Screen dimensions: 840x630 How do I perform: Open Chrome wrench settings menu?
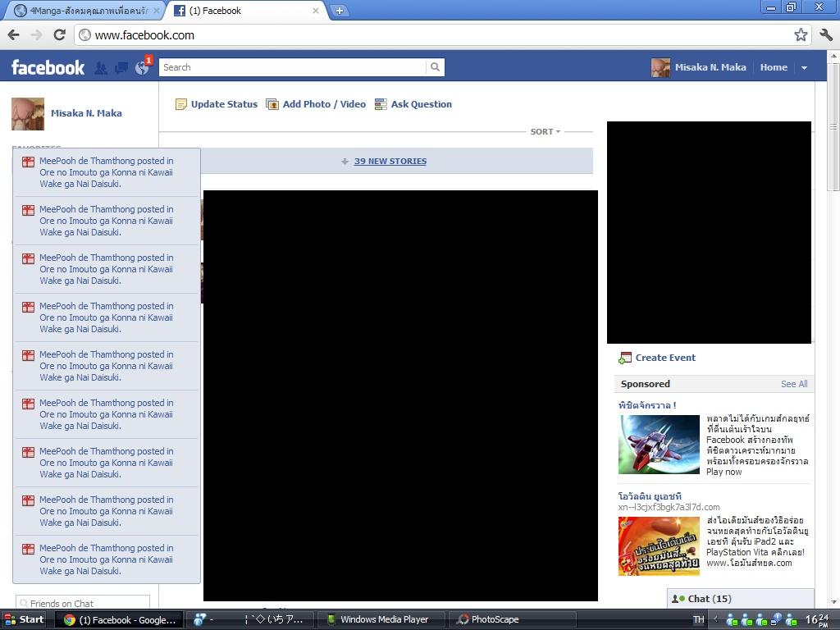tap(826, 35)
